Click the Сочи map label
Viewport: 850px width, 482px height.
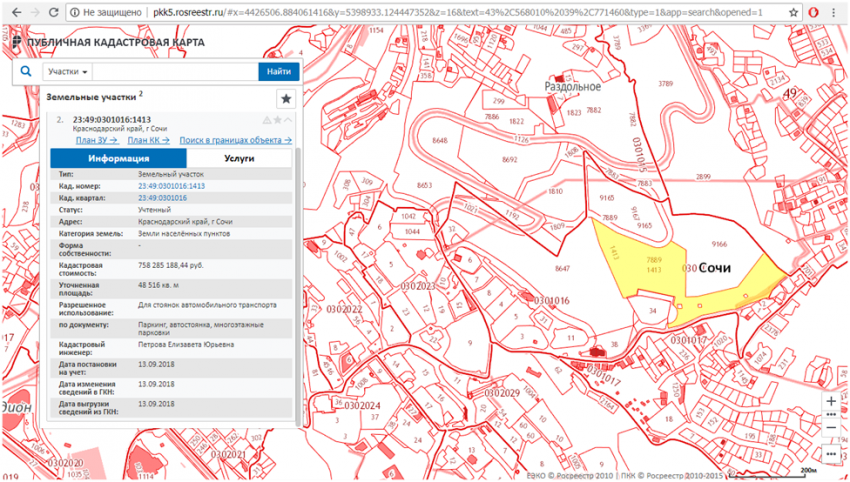[x=715, y=268]
